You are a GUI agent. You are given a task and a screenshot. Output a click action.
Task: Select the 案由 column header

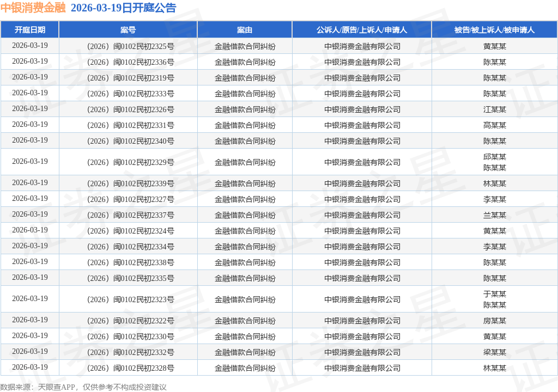(245, 30)
